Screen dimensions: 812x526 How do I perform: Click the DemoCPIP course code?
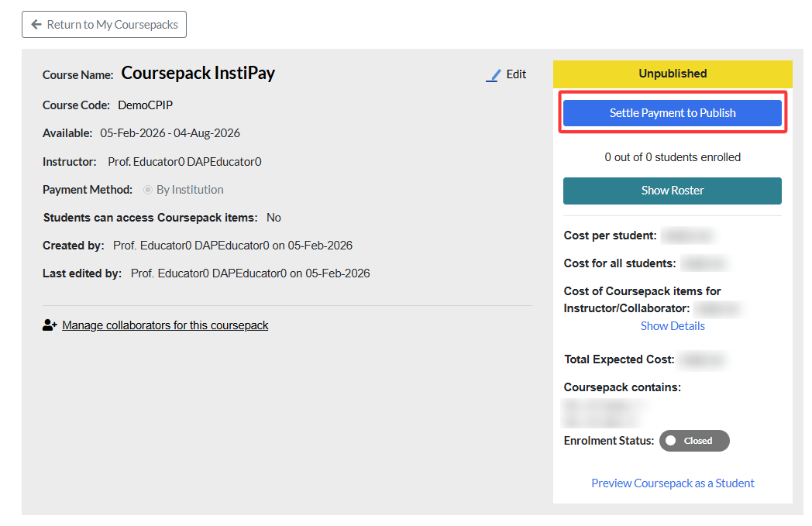(145, 105)
